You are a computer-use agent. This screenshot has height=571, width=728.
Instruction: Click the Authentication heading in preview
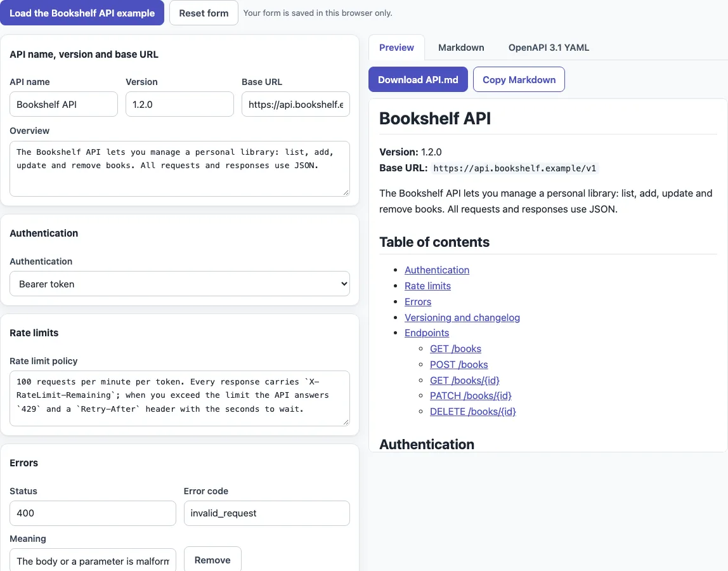pos(427,444)
